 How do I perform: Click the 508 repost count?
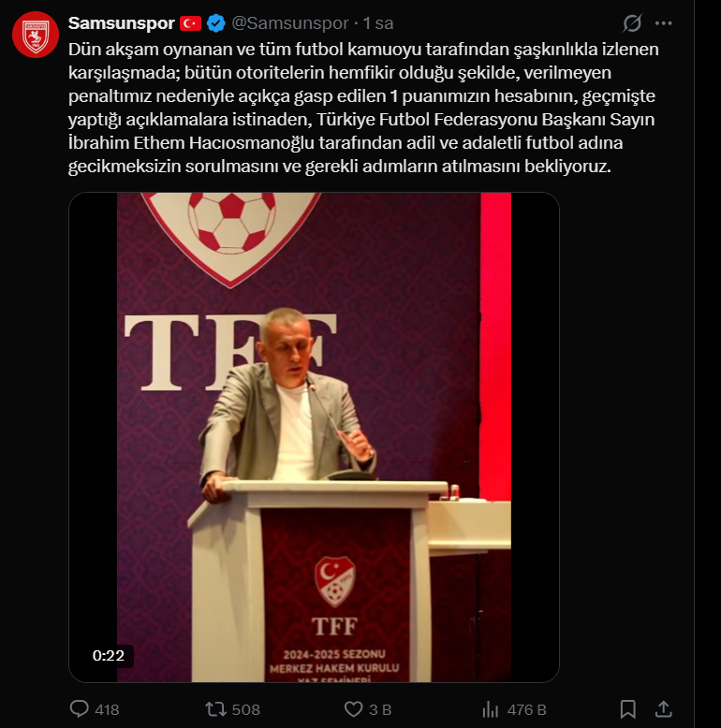pyautogui.click(x=245, y=710)
